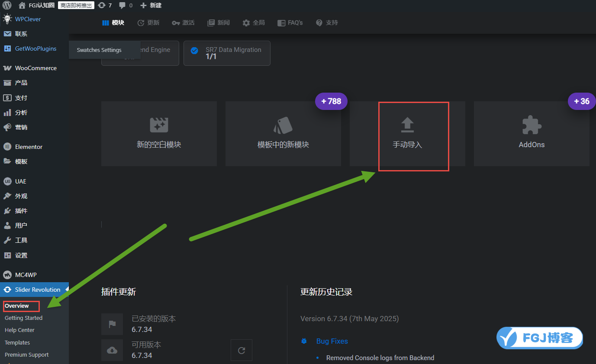Click the 插件 plug icon

7,211
